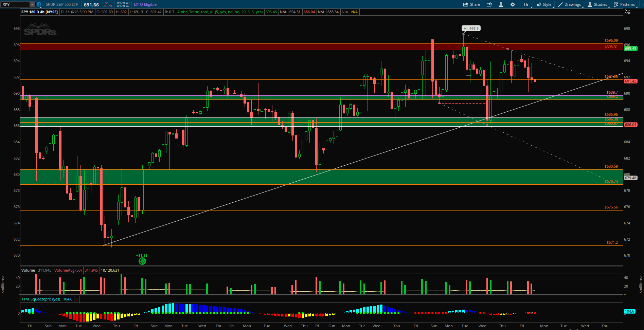Click the candlestick Style icon
The width and height of the screenshot is (644, 330).
point(544,4)
